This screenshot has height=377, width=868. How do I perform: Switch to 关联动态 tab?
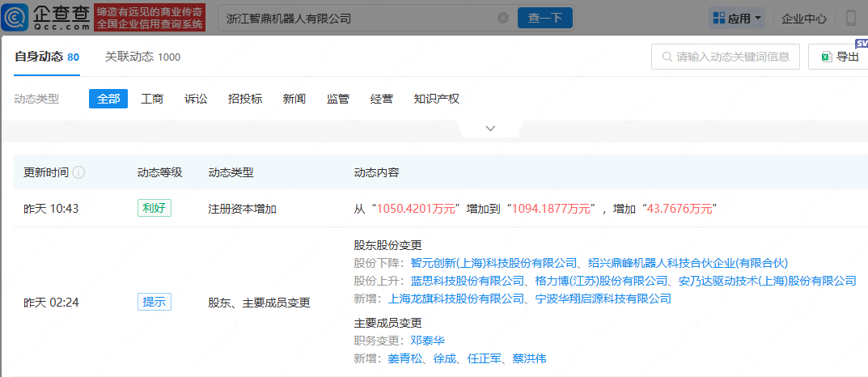[x=142, y=57]
